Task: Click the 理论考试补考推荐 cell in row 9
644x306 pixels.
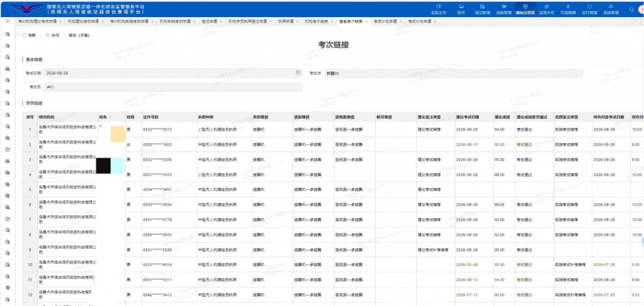Action: click(433, 250)
